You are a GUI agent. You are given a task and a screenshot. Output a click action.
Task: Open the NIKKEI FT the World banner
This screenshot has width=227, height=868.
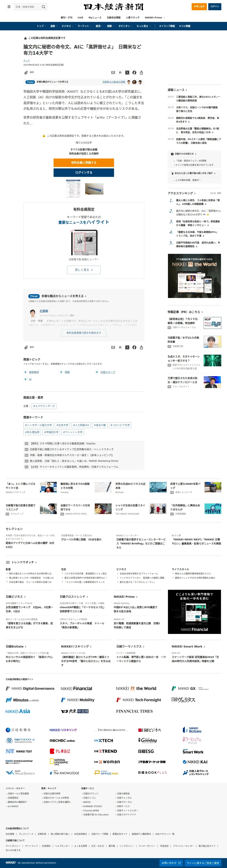point(194,276)
